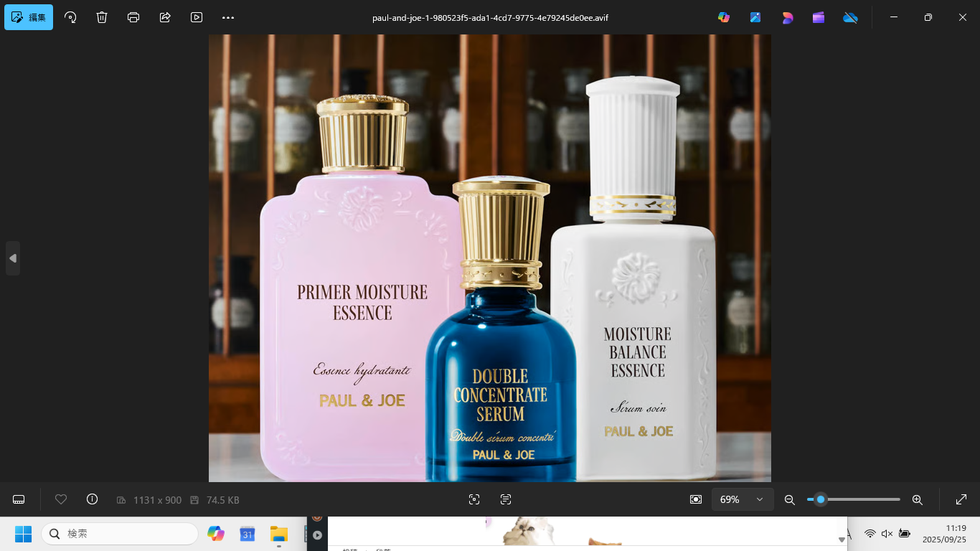Viewport: 980px width, 551px height.
Task: Rotate the image with the rotate icon
Action: [70, 17]
